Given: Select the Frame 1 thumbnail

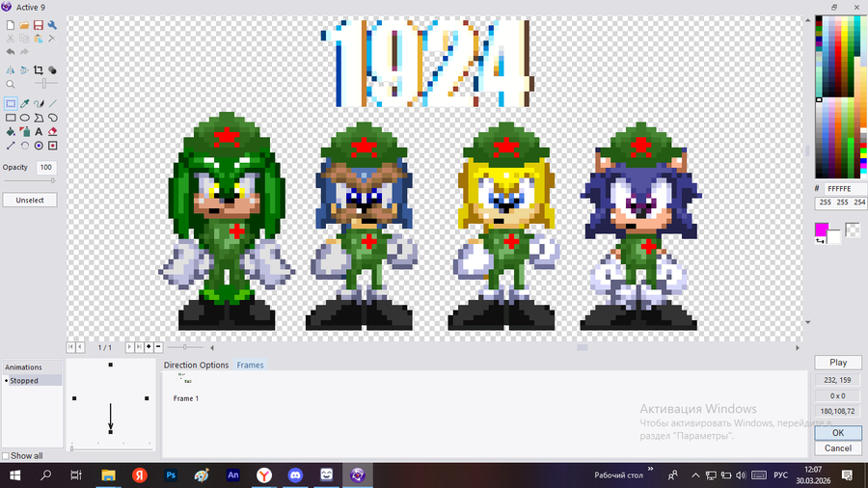Looking at the screenshot, I should 185,387.
